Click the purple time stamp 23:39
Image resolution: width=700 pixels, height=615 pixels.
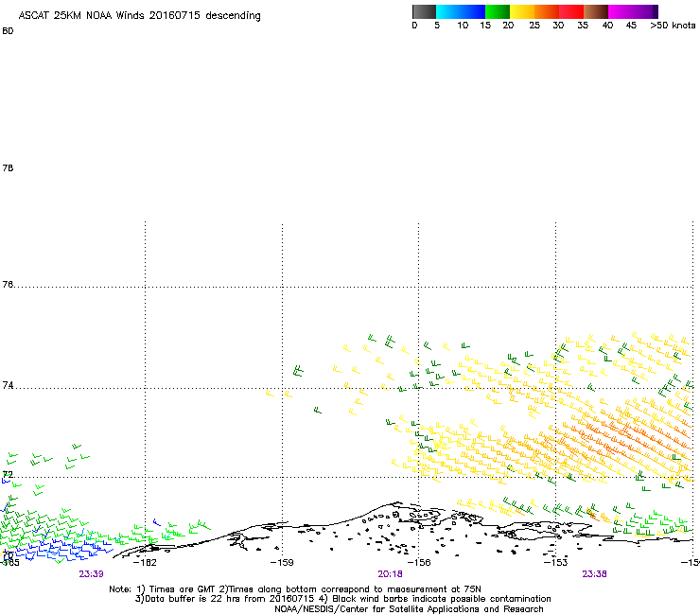tap(91, 574)
